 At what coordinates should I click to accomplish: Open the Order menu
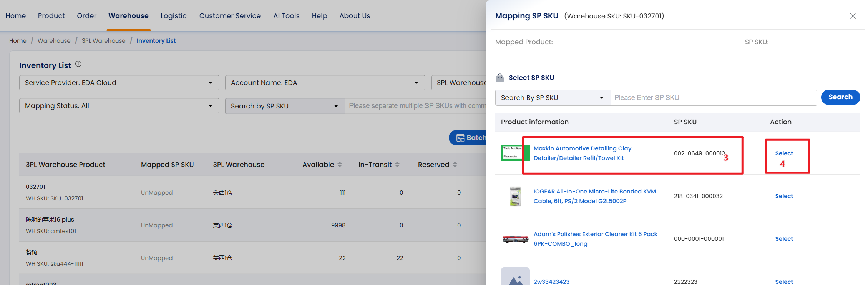pos(87,16)
